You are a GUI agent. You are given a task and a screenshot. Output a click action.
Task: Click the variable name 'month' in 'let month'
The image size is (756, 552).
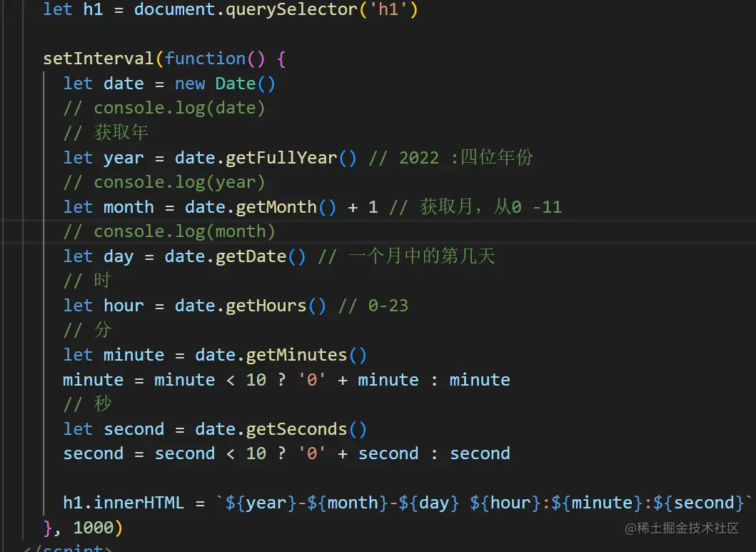tap(128, 207)
